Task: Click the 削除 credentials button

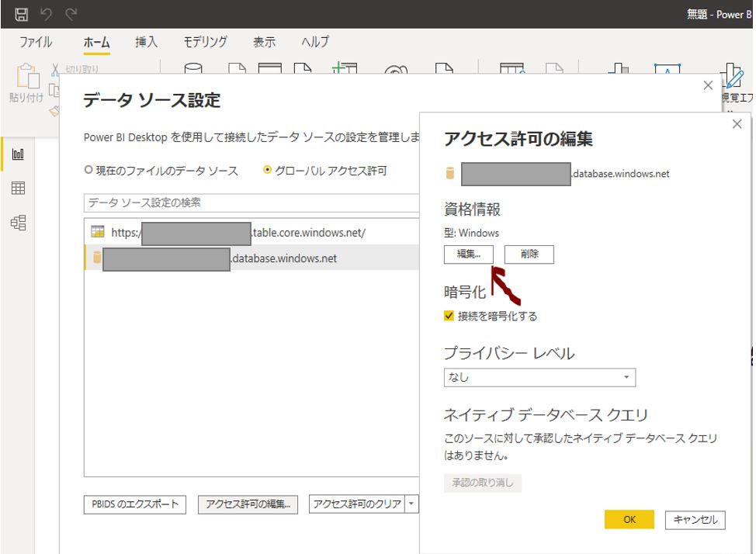Action: pos(529,254)
